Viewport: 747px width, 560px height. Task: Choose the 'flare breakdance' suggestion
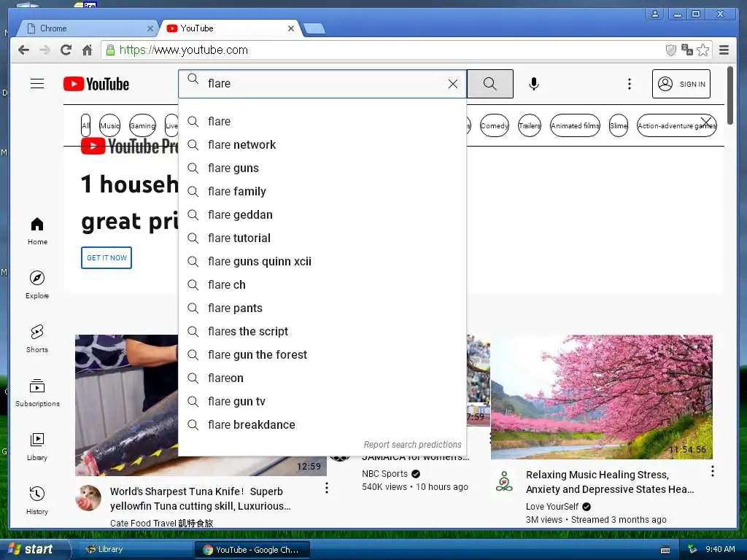(322, 425)
